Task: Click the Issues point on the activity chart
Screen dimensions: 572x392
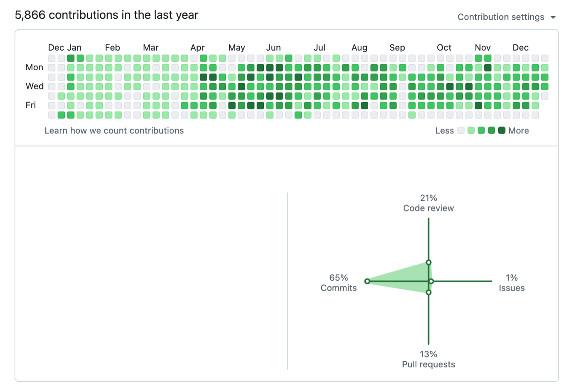Action: (x=431, y=281)
